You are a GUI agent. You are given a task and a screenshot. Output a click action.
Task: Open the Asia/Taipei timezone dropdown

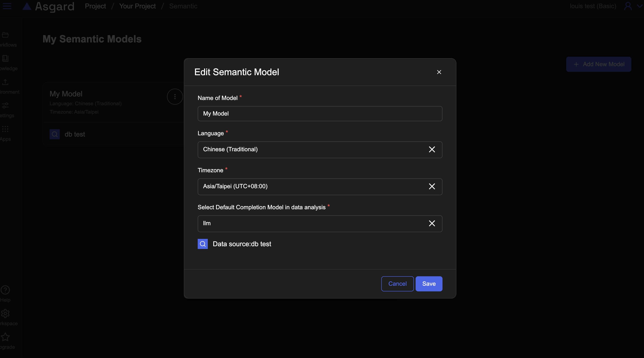313,186
